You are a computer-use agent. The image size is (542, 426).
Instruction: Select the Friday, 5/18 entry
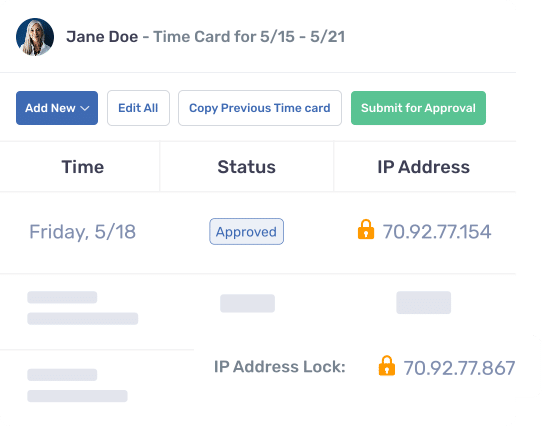[82, 232]
